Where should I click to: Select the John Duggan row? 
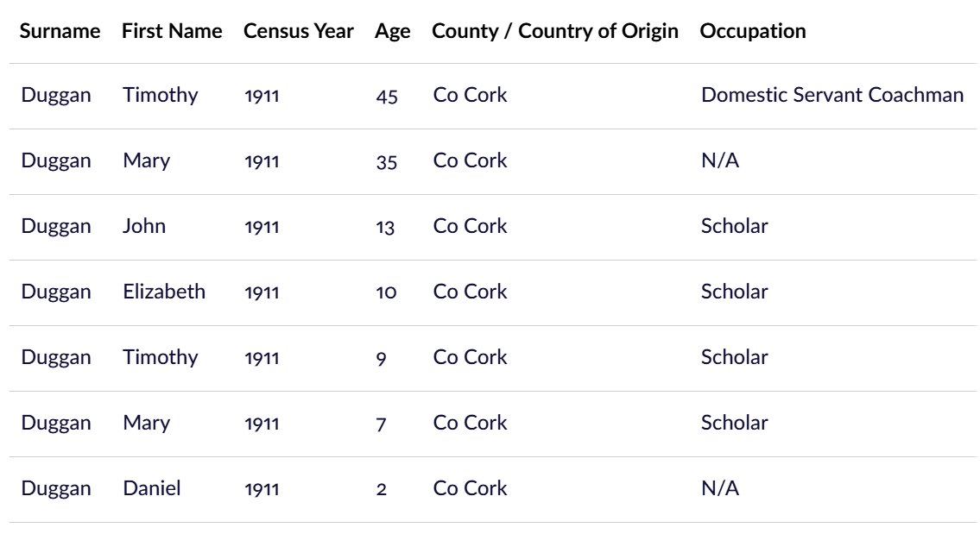(493, 228)
